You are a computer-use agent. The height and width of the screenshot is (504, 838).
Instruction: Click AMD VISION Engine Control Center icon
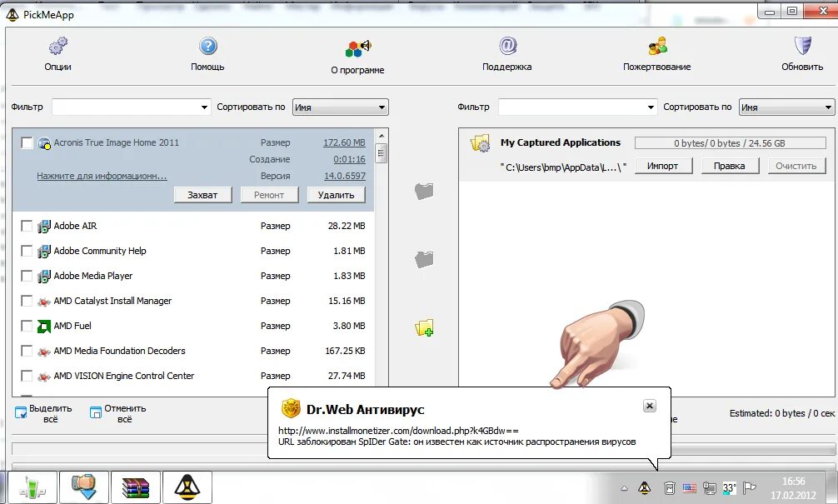click(44, 377)
